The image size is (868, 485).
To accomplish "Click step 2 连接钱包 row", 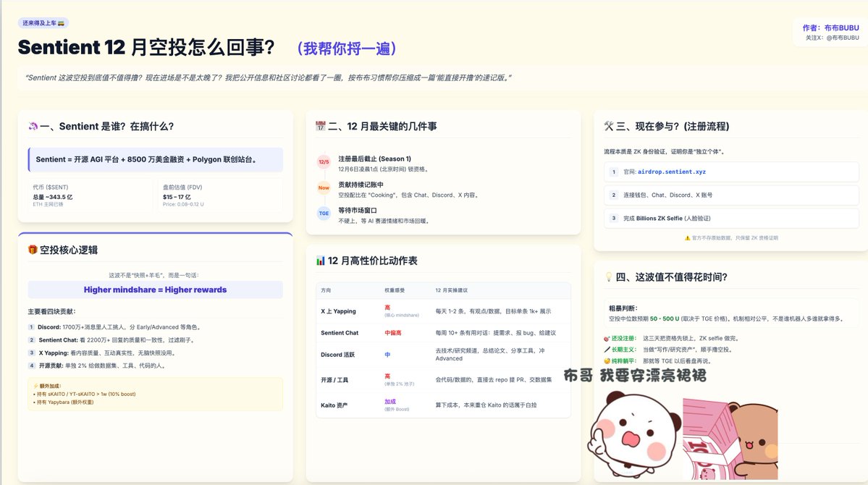I will tap(731, 195).
